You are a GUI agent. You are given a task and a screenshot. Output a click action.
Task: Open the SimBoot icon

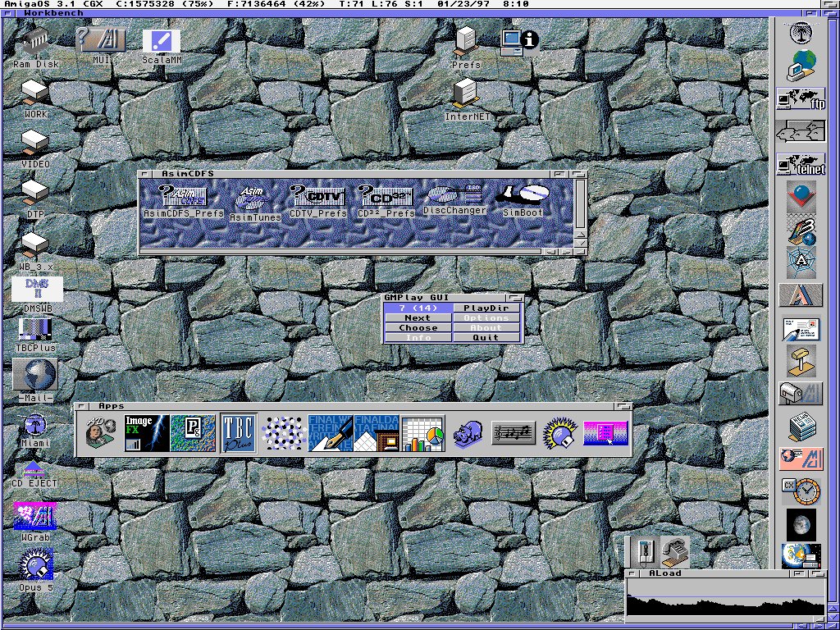point(523,196)
